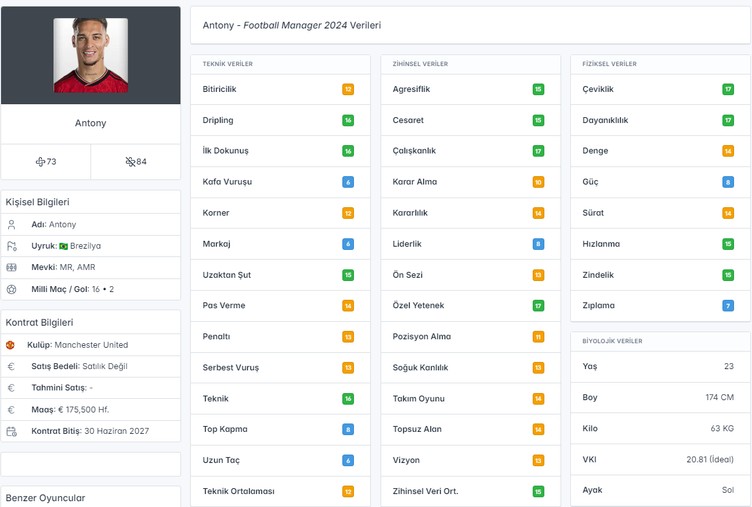This screenshot has height=507, width=752.
Task: Click the potential ability rating 84 icon
Action: pyautogui.click(x=130, y=162)
